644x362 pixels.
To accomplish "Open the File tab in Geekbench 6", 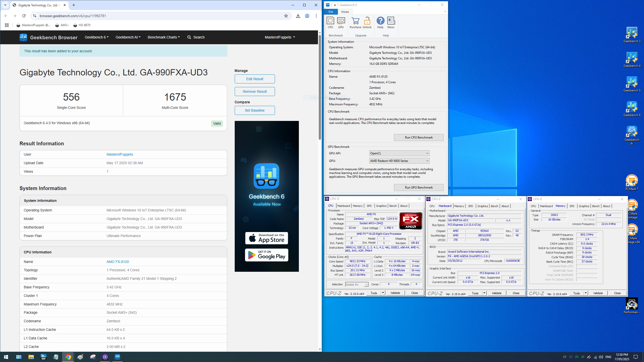I will [x=331, y=12].
